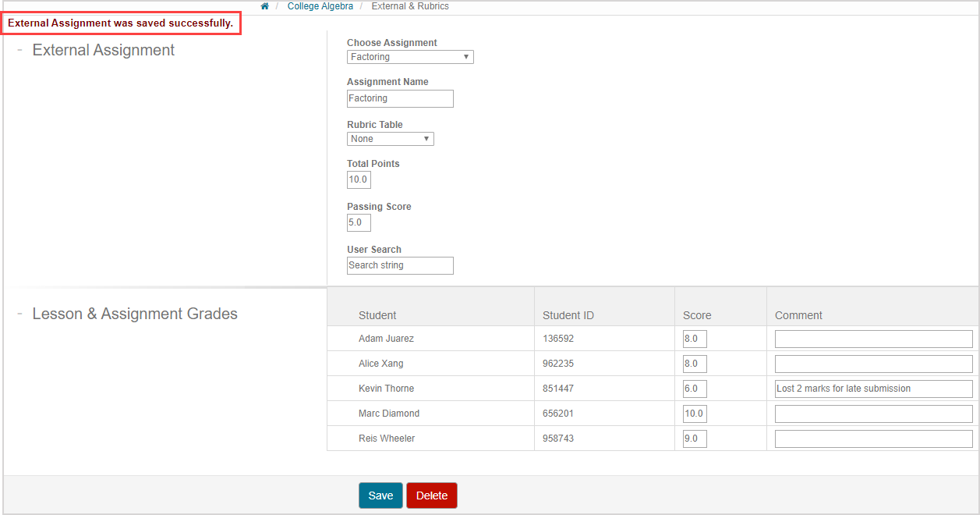This screenshot has height=515, width=980.
Task: Focus the User Search field
Action: pyautogui.click(x=400, y=265)
